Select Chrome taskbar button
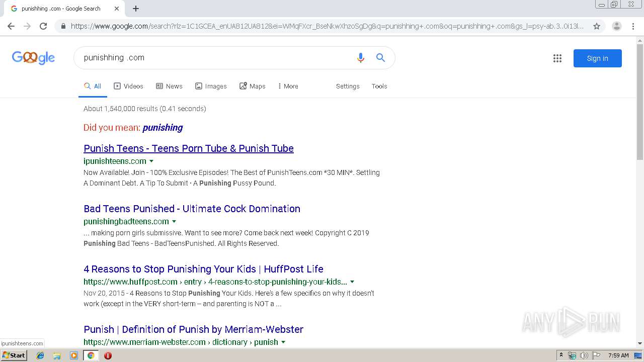 [91, 355]
